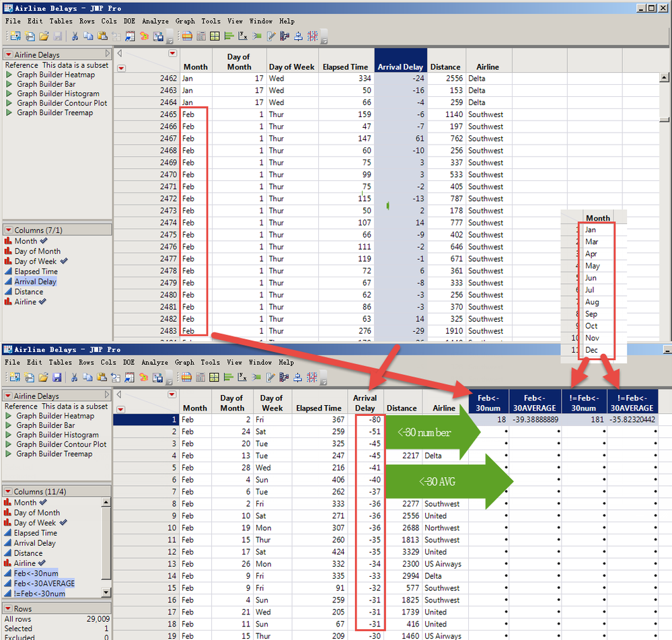Run the Graph Builder Heatmap script in upper window
Screen dimensions: 672x640
[x=55, y=75]
